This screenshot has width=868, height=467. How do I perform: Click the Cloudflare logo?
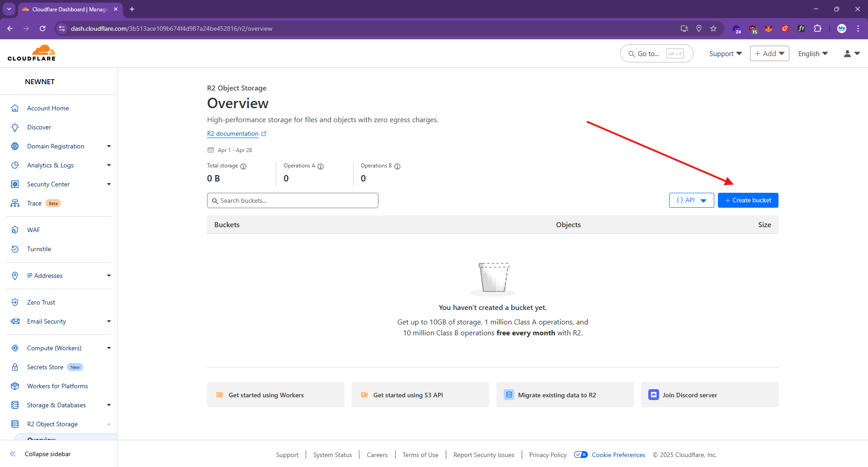tap(32, 53)
